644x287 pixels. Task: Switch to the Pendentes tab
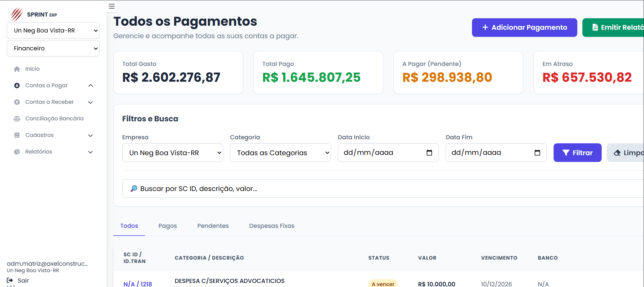tap(213, 226)
